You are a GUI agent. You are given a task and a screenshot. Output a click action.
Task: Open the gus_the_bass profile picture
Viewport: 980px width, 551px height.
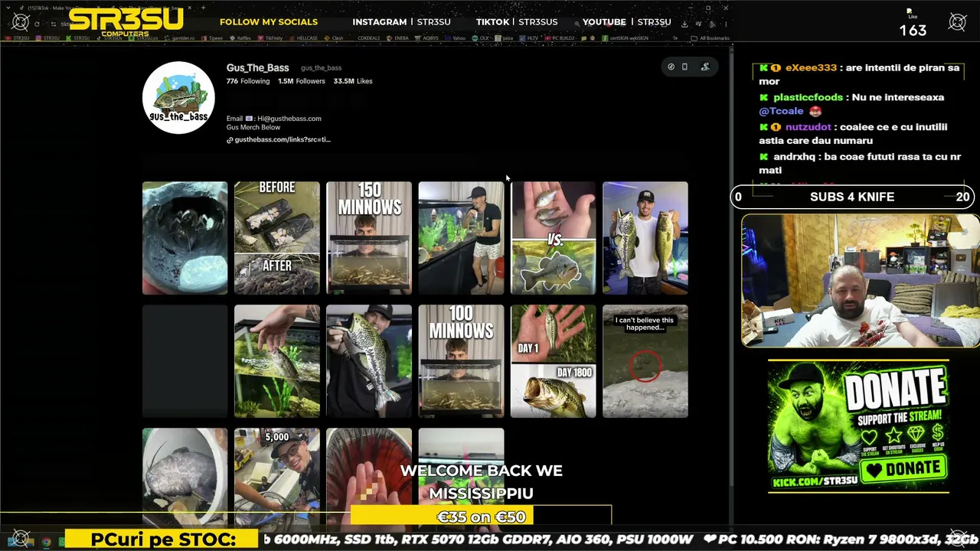[x=178, y=98]
